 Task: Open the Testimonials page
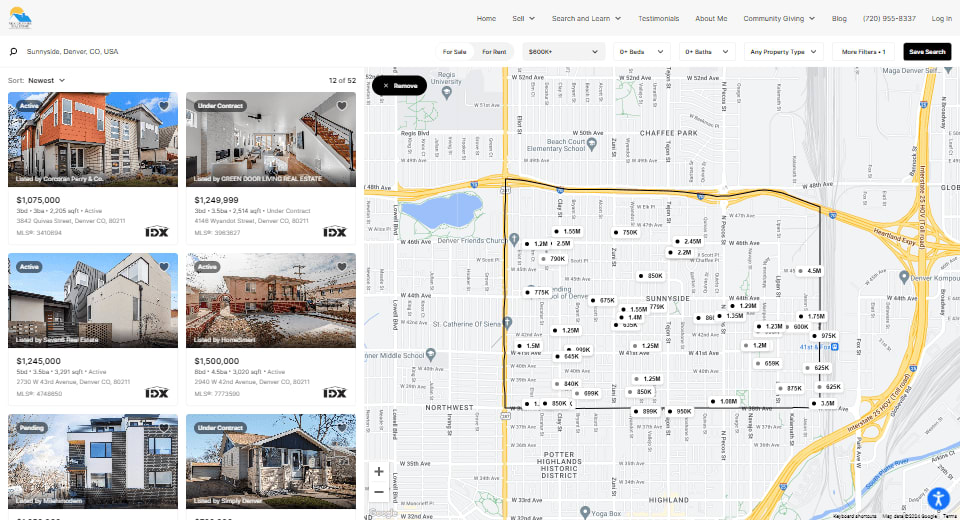(x=658, y=18)
